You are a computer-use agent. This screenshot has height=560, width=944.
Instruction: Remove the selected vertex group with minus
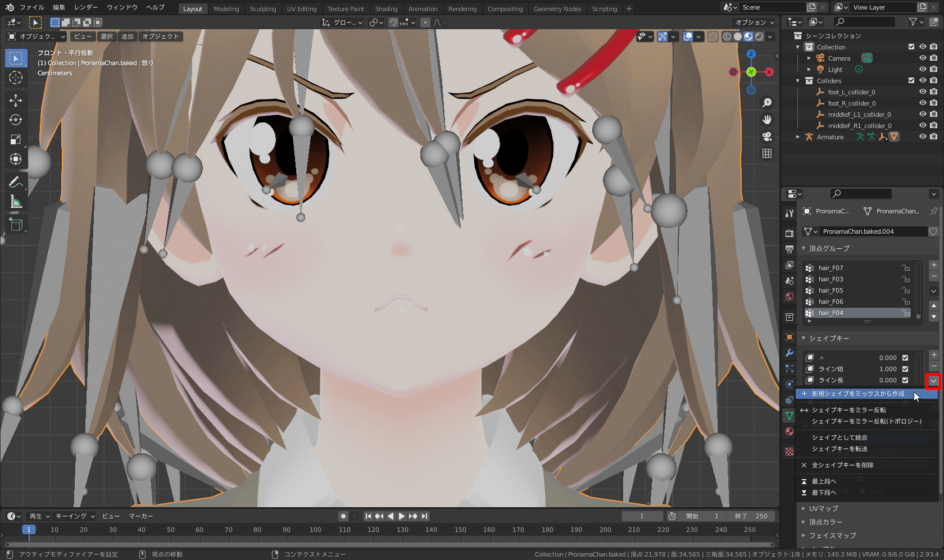tap(934, 276)
